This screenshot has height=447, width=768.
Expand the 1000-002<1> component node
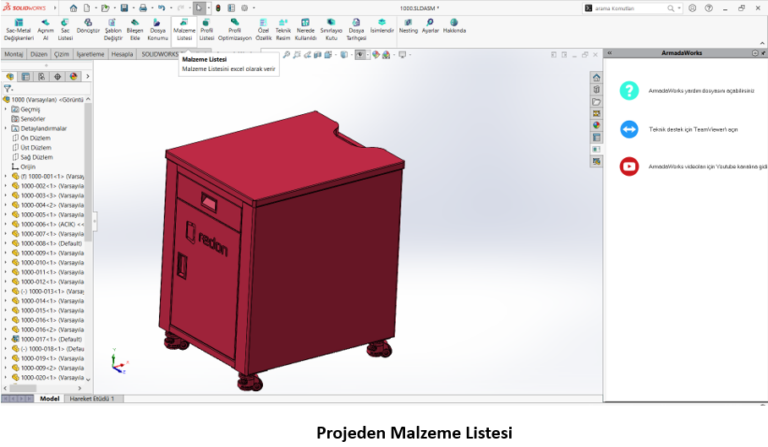[x=6, y=185]
